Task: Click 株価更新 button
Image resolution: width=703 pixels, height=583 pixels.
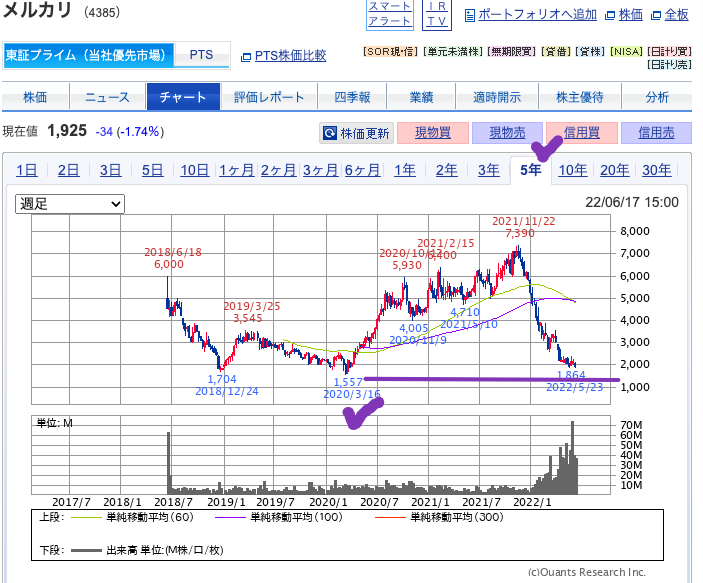Action: 356,133
